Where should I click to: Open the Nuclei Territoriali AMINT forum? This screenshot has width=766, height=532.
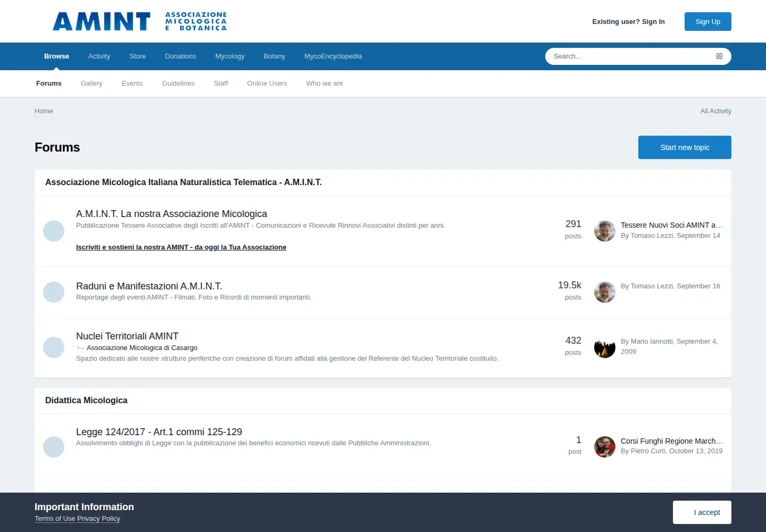(127, 336)
